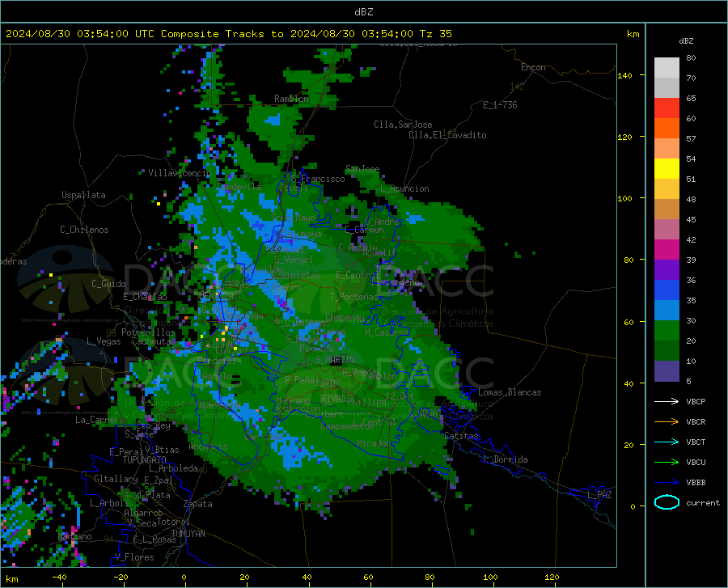Click the 'Lomas_Blancas' map label

[510, 392]
